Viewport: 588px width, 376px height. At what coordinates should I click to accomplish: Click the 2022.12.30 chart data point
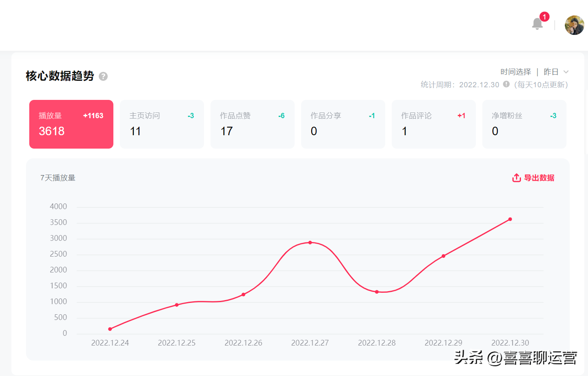tap(510, 219)
